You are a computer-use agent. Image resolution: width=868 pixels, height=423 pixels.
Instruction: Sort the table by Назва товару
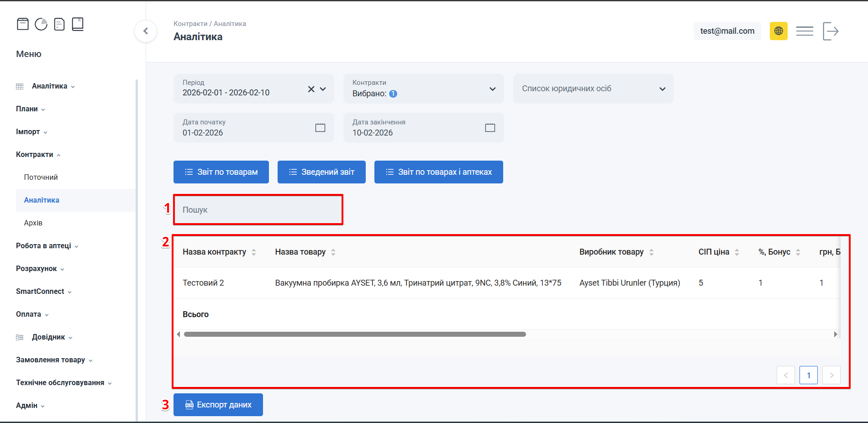point(333,252)
